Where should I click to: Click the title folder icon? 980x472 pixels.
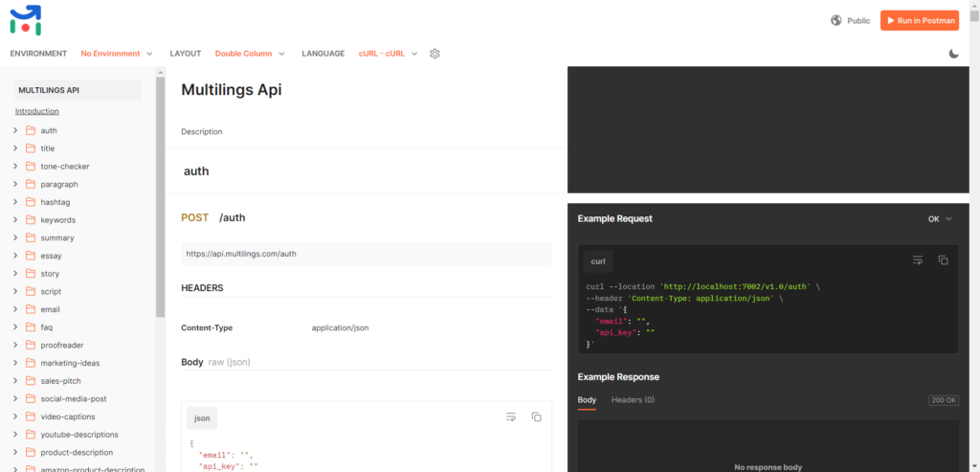pyautogui.click(x=30, y=148)
